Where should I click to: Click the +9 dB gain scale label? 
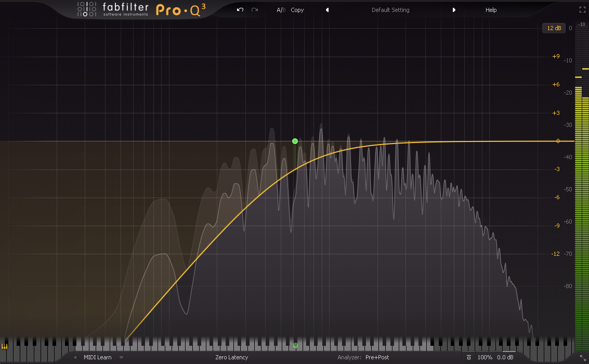point(556,56)
